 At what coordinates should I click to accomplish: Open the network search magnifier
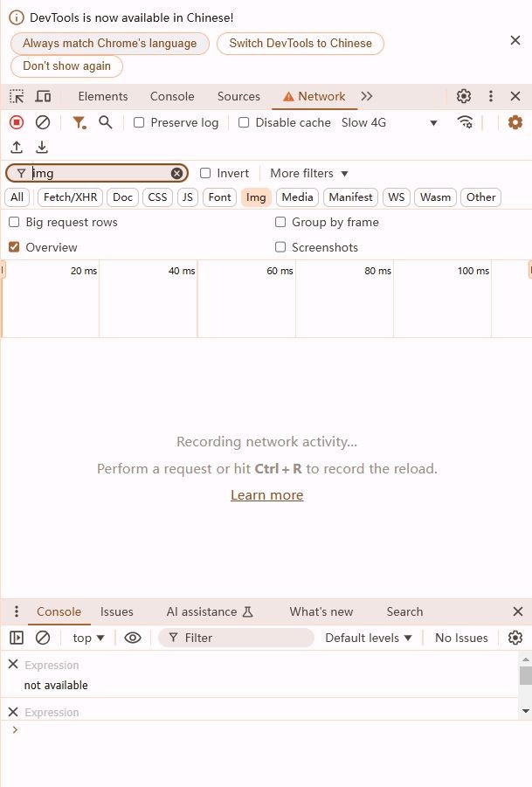point(106,122)
